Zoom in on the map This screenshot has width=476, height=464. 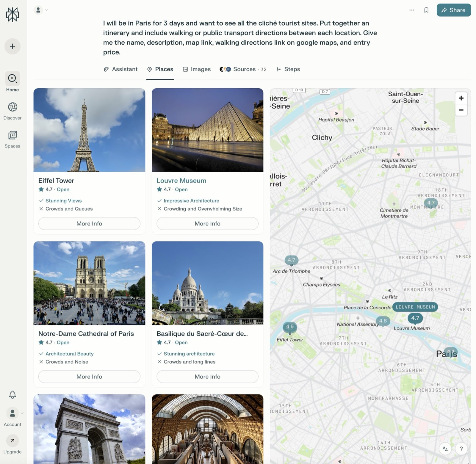[461, 98]
